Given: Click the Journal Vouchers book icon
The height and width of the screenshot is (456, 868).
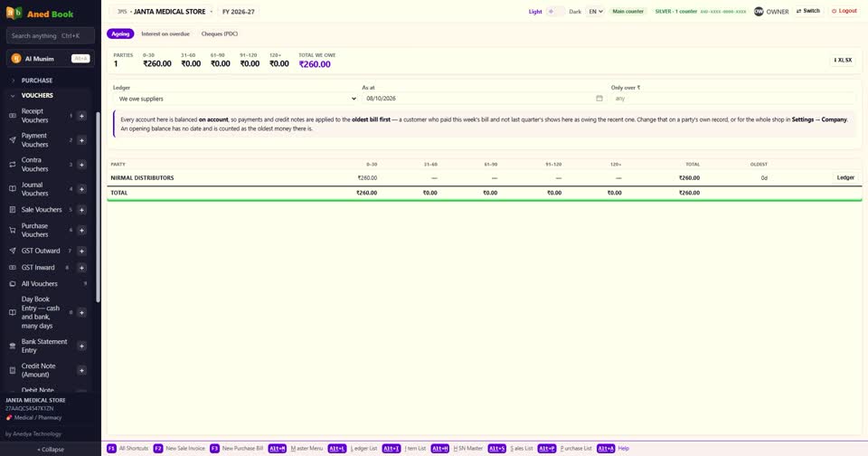Looking at the screenshot, I should coord(12,189).
